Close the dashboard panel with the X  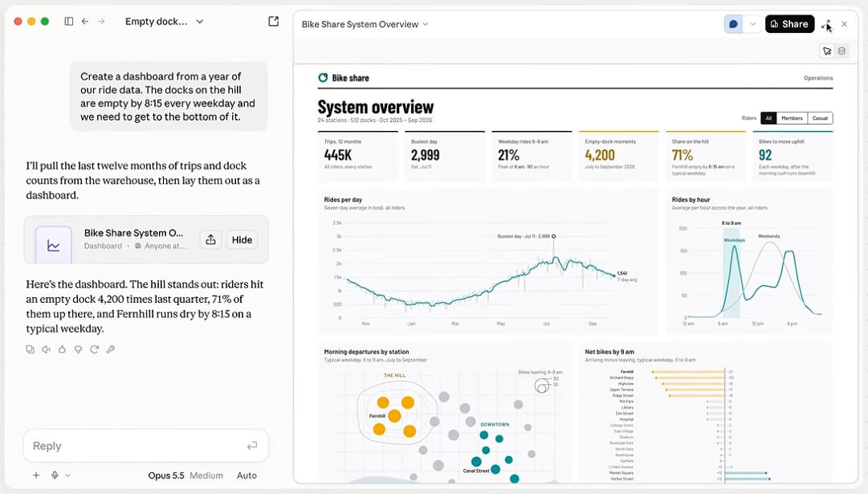[x=844, y=24]
